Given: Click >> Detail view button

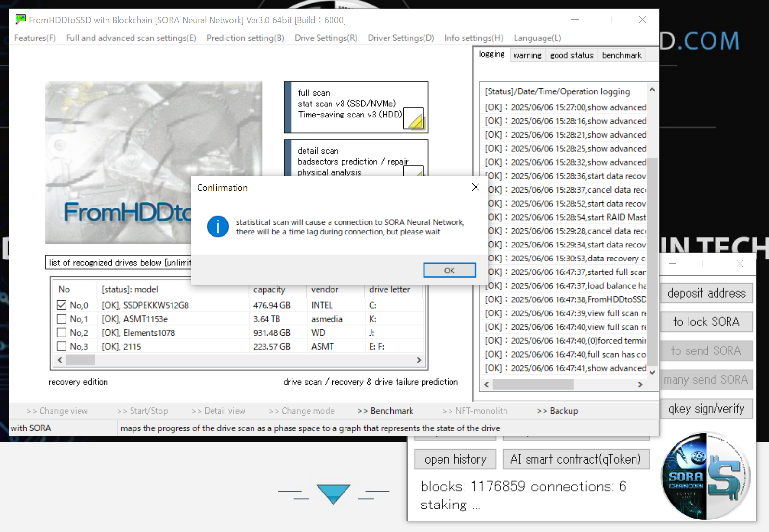Looking at the screenshot, I should [x=218, y=411].
